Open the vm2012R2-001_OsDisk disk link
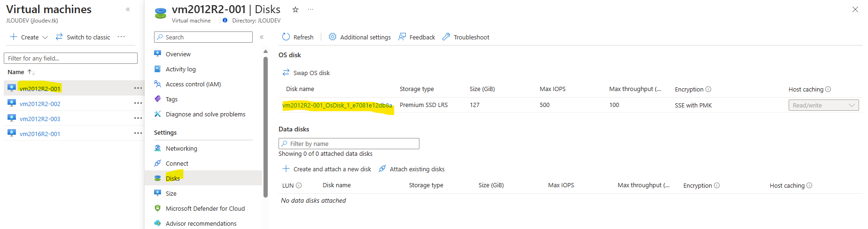This screenshot has height=229, width=868. pos(337,105)
